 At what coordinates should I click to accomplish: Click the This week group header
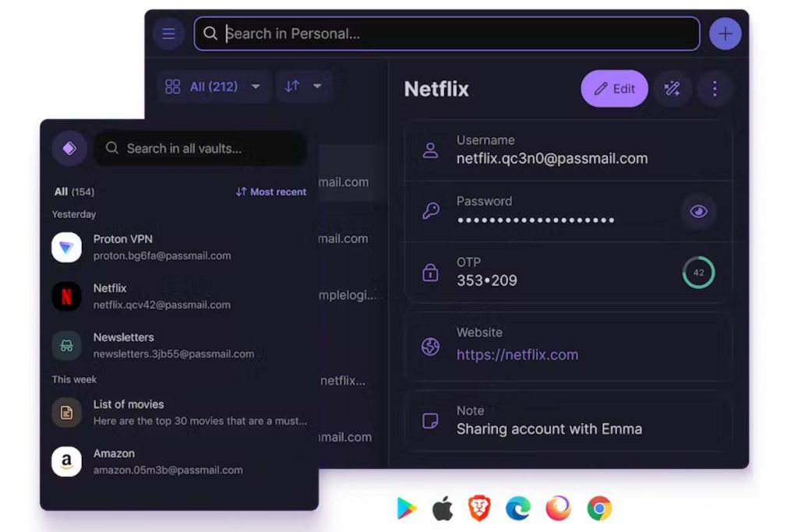click(x=74, y=379)
